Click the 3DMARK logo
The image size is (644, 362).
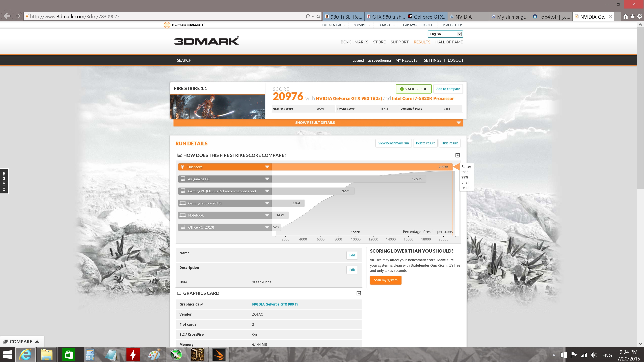pyautogui.click(x=206, y=41)
